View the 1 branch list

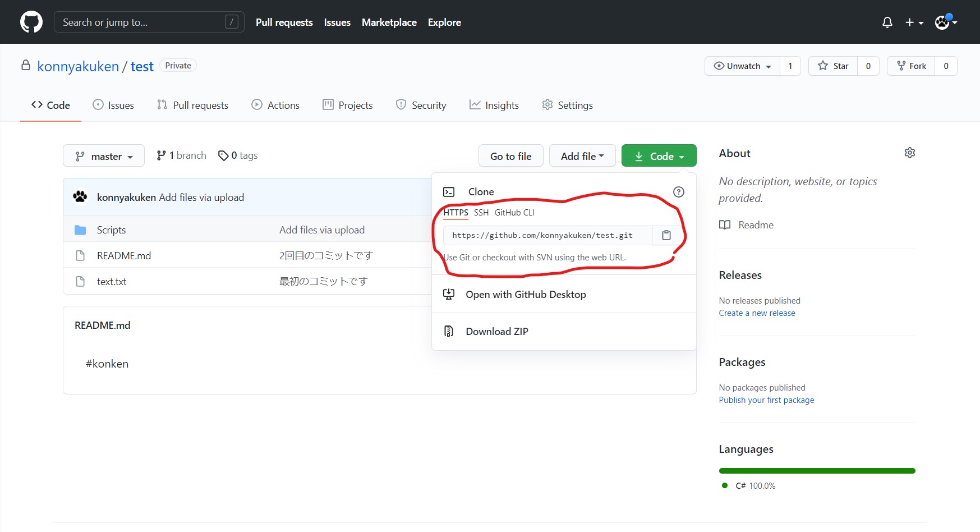click(x=181, y=155)
